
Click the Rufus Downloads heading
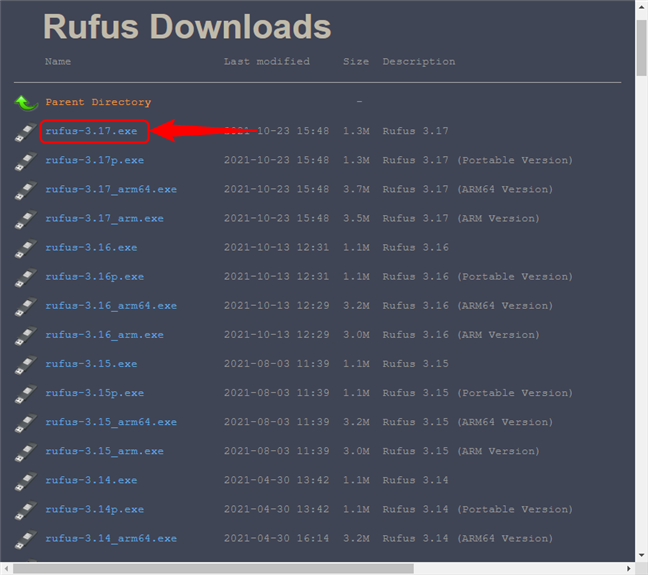[x=187, y=27]
